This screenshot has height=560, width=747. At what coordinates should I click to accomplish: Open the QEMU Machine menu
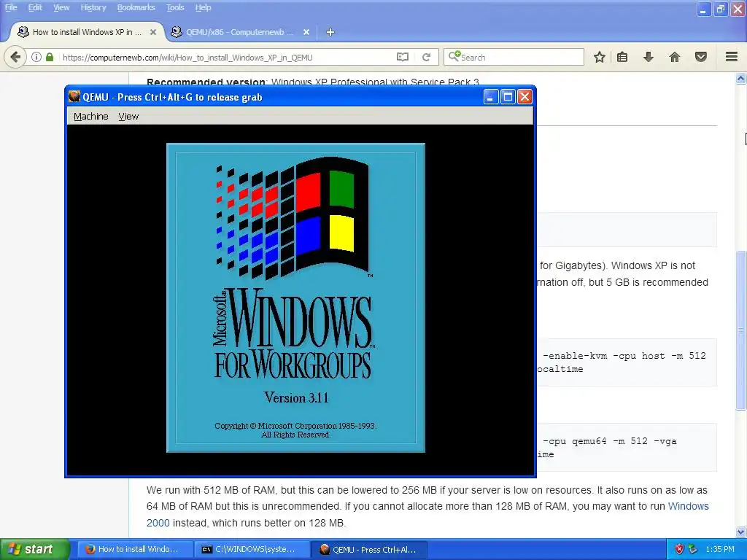coord(91,116)
